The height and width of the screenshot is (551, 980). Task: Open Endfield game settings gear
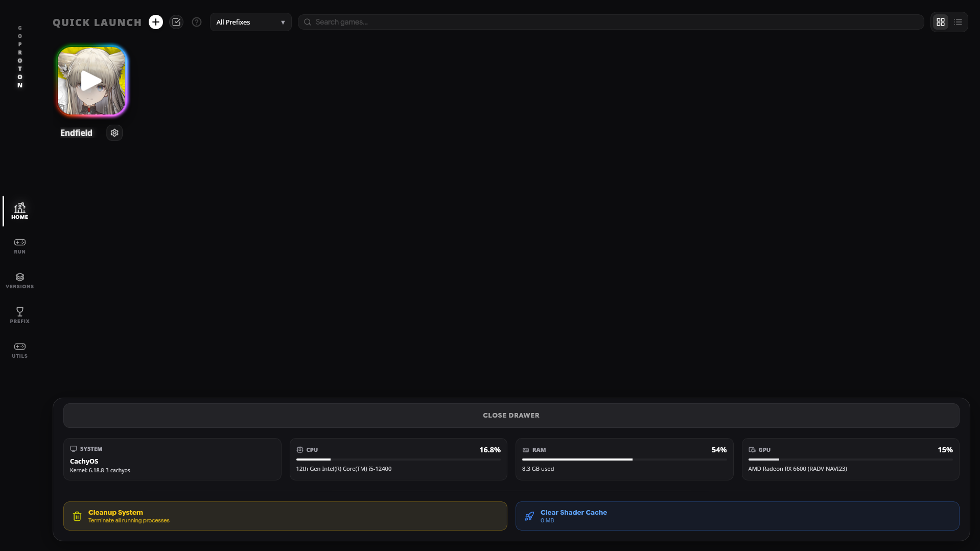click(x=114, y=133)
